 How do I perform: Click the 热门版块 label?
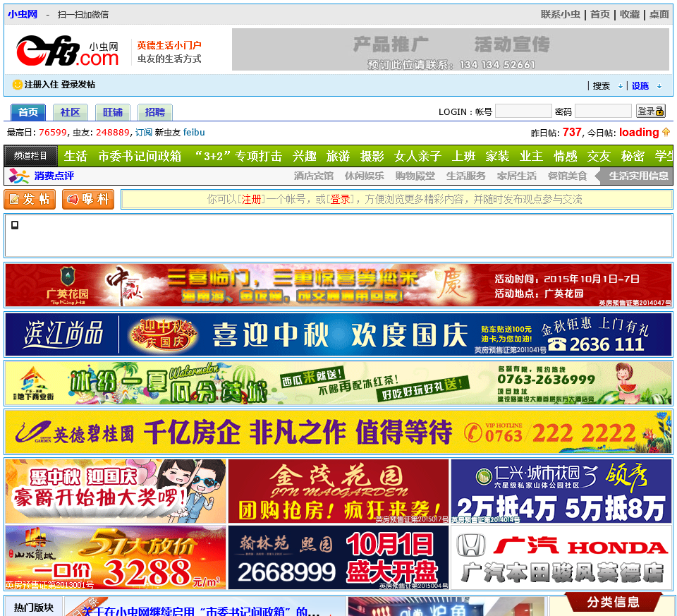[x=34, y=607]
